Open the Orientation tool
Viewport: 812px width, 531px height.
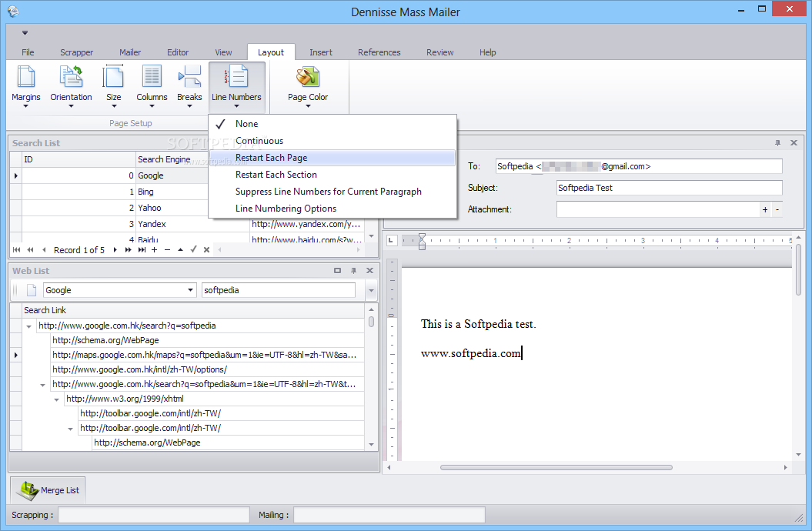click(71, 86)
